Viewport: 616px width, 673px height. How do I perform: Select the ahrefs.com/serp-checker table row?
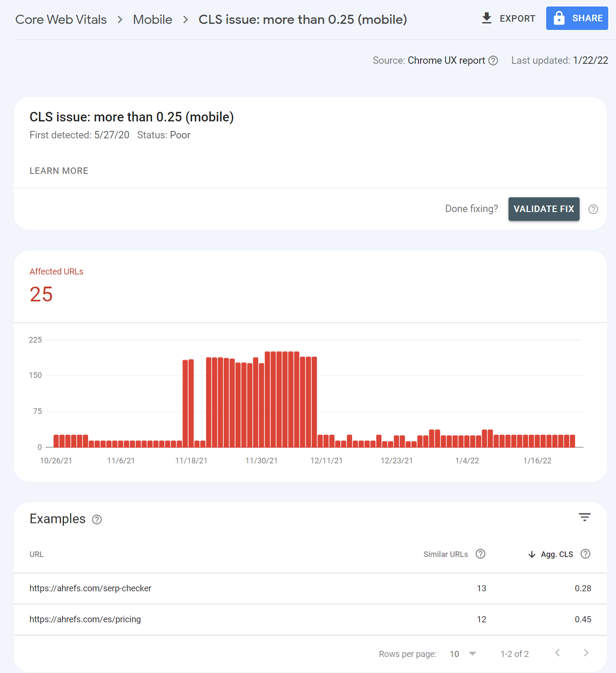coord(90,588)
